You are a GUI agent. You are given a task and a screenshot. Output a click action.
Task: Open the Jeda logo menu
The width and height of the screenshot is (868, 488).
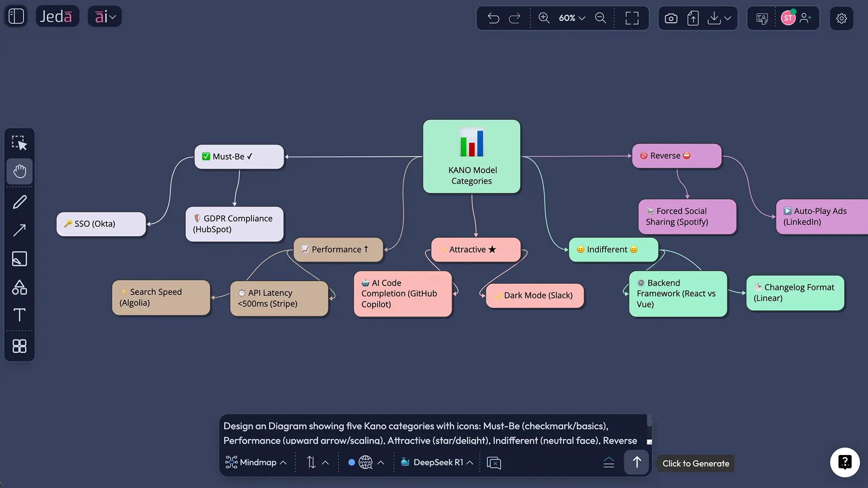pos(57,17)
